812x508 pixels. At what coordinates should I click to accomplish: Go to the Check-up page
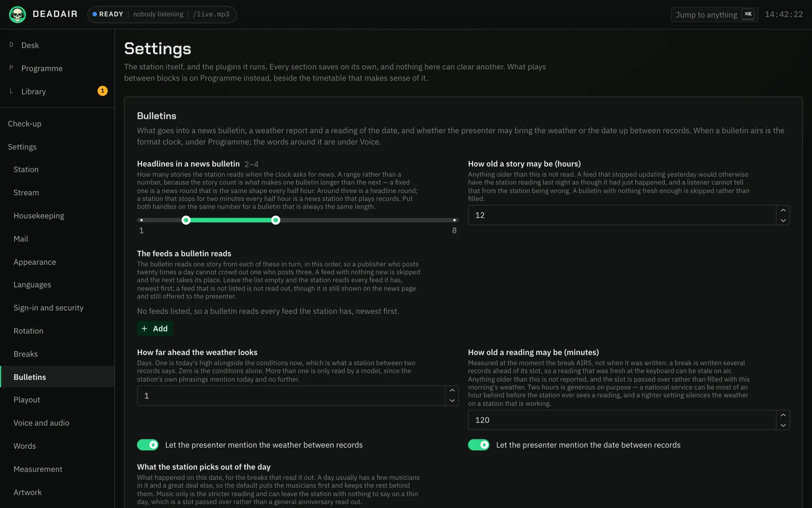coord(57,124)
